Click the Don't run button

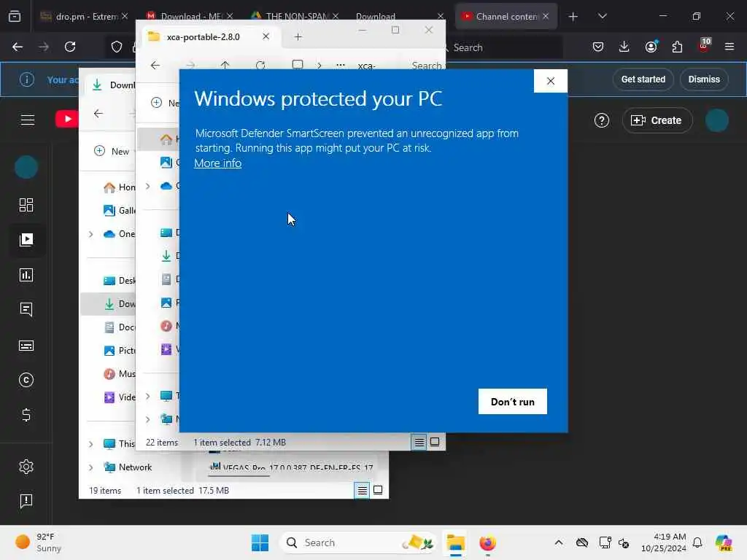513,402
